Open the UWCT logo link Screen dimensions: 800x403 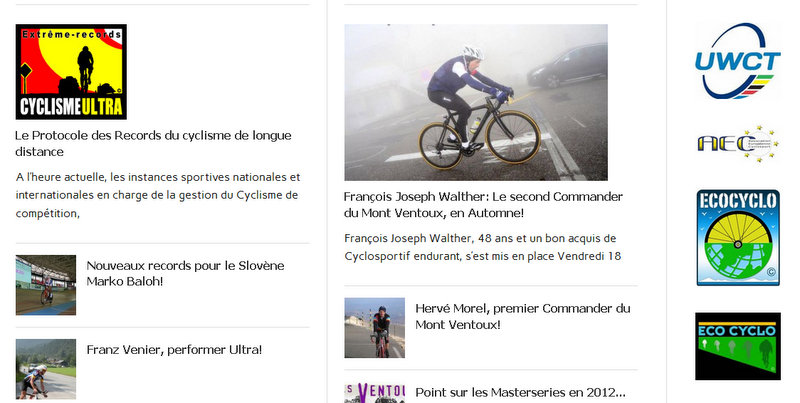tap(737, 61)
